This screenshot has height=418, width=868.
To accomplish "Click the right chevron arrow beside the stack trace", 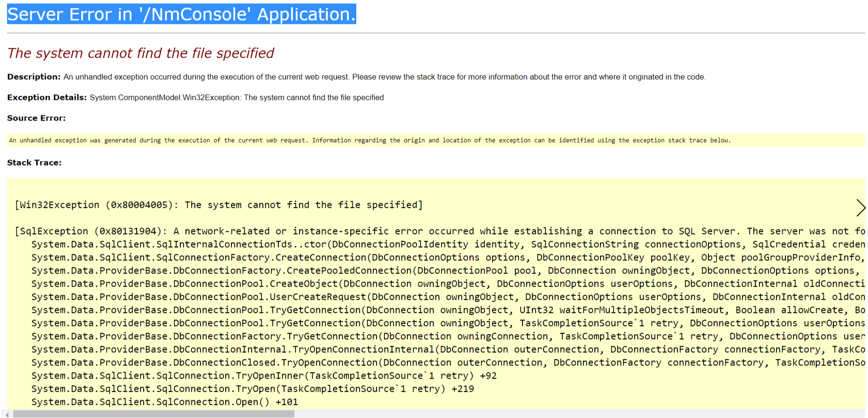I will pos(860,208).
